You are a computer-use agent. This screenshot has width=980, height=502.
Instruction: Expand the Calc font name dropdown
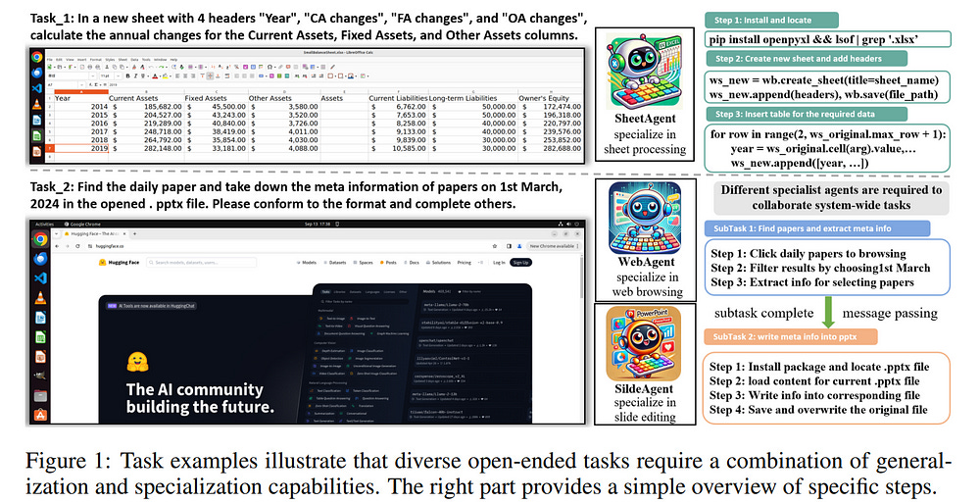pyautogui.click(x=92, y=76)
